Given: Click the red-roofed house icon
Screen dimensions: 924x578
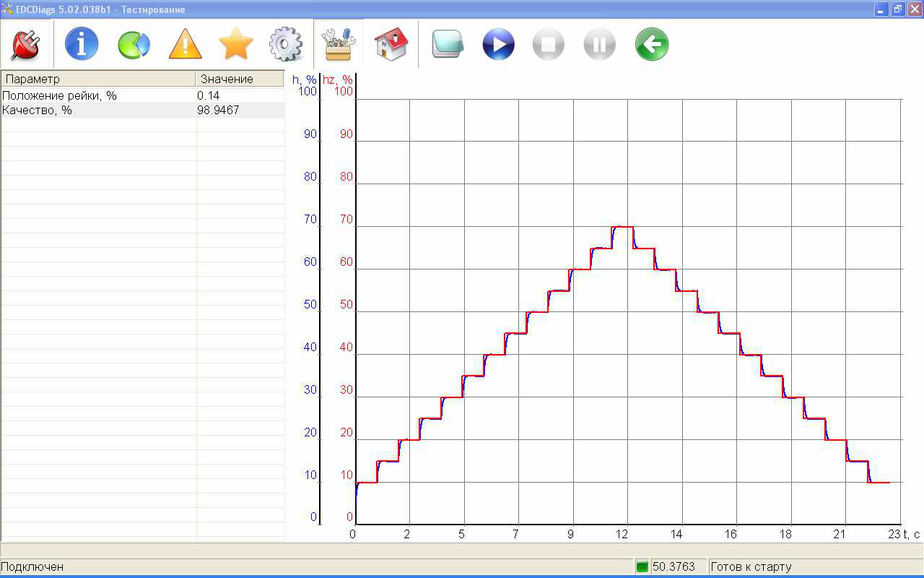Looking at the screenshot, I should [x=391, y=45].
